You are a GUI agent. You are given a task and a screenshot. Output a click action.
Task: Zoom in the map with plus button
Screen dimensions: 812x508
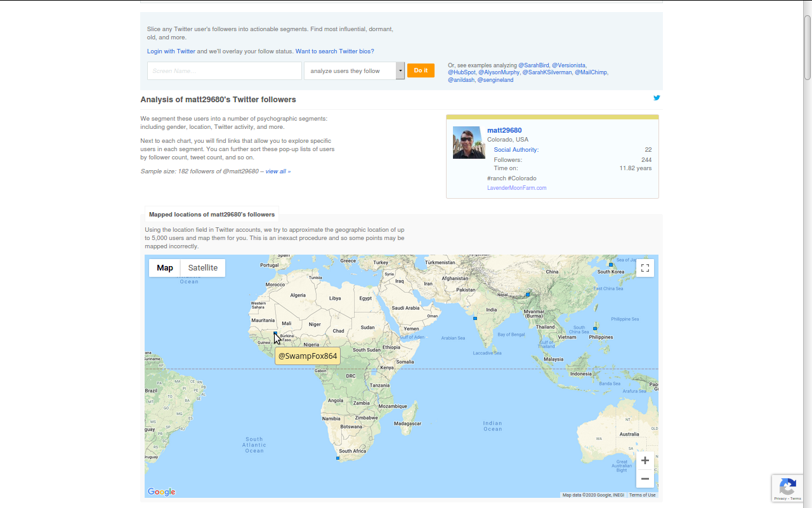pyautogui.click(x=645, y=460)
